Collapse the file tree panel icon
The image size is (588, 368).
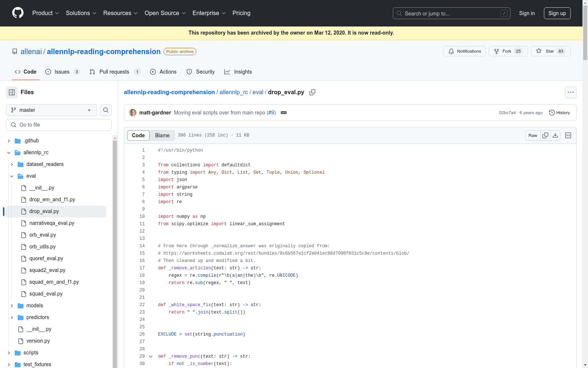12,92
